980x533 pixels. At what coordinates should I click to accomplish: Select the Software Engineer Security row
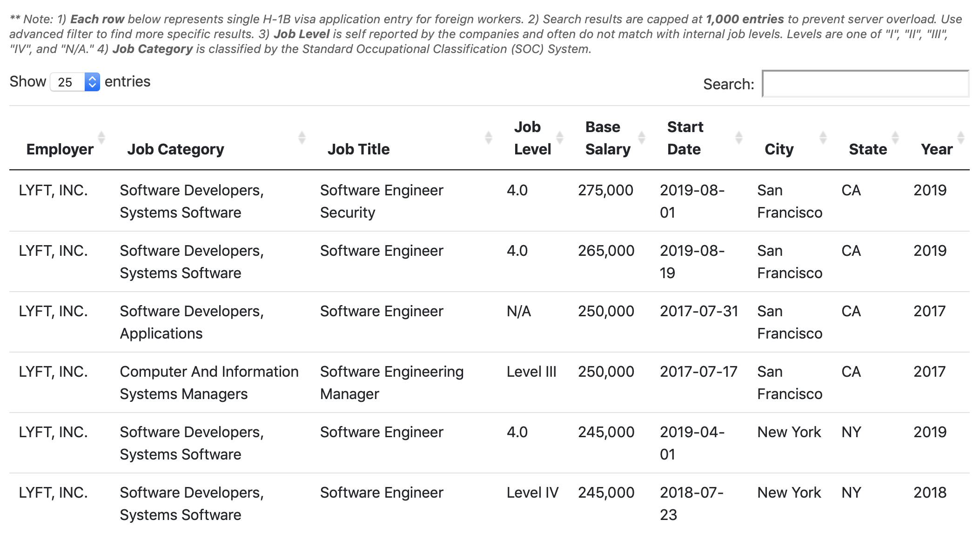[490, 201]
